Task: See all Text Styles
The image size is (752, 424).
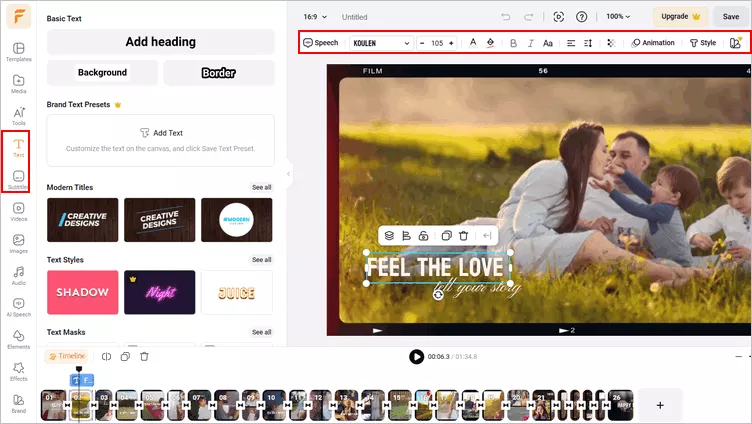Action: point(261,259)
